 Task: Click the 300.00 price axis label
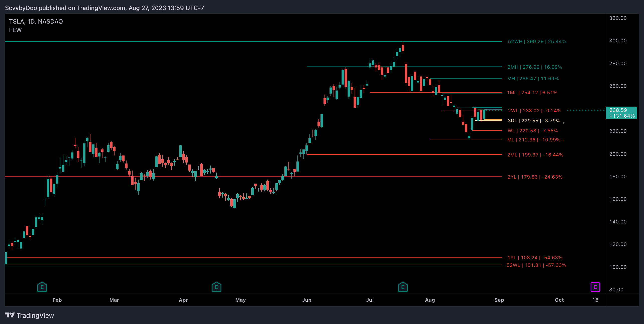click(x=618, y=41)
